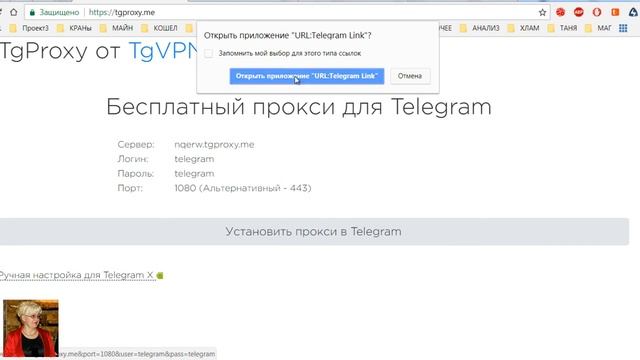The image size is (640, 360).
Task: Click the woman's photo thumbnail
Action: [x=31, y=328]
